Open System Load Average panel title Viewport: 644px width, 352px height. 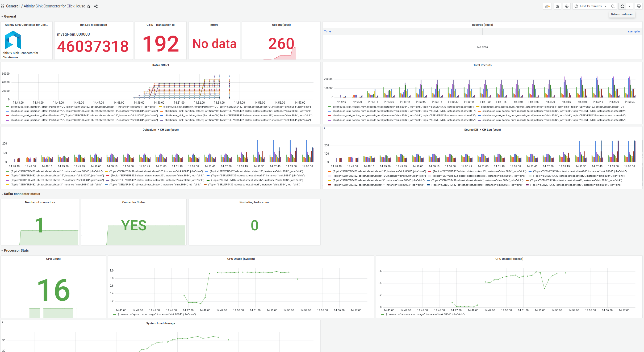[x=161, y=323]
